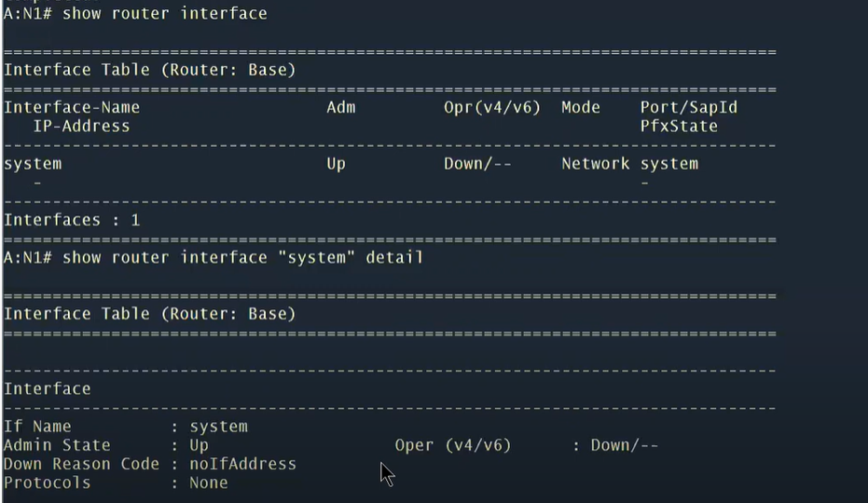This screenshot has width=868, height=503.
Task: Click the 'Adm' column header
Action: [x=341, y=107]
